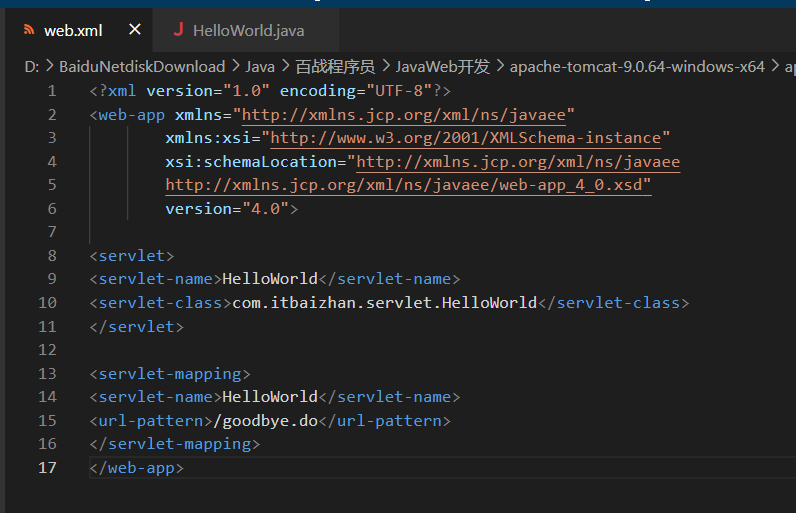Click HelloWorld text on line 14

coord(270,397)
